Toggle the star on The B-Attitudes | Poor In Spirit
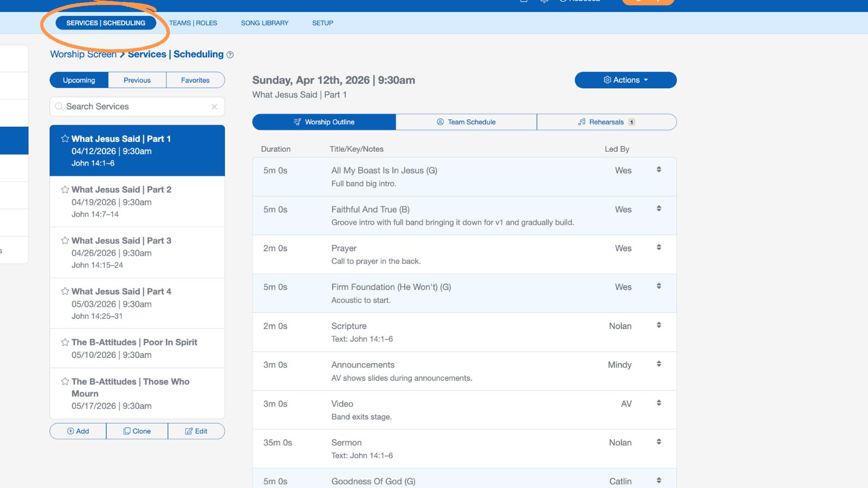Image resolution: width=868 pixels, height=488 pixels. click(65, 342)
